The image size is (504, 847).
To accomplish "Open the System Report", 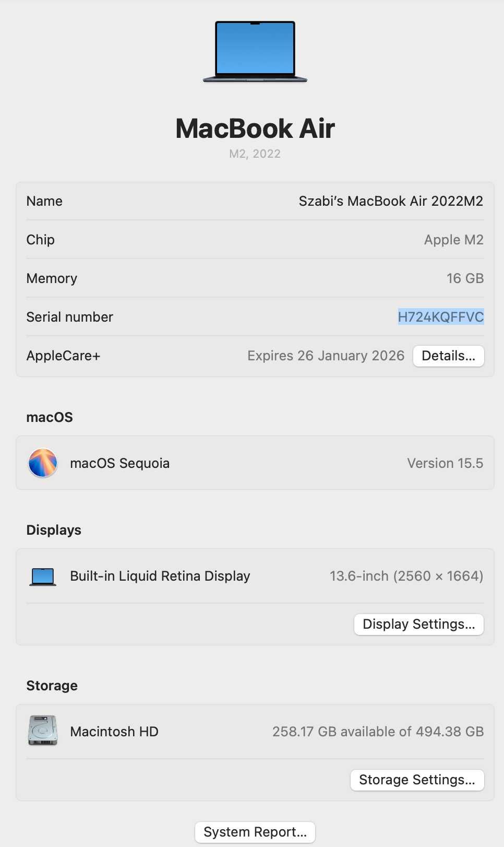I will [x=255, y=832].
